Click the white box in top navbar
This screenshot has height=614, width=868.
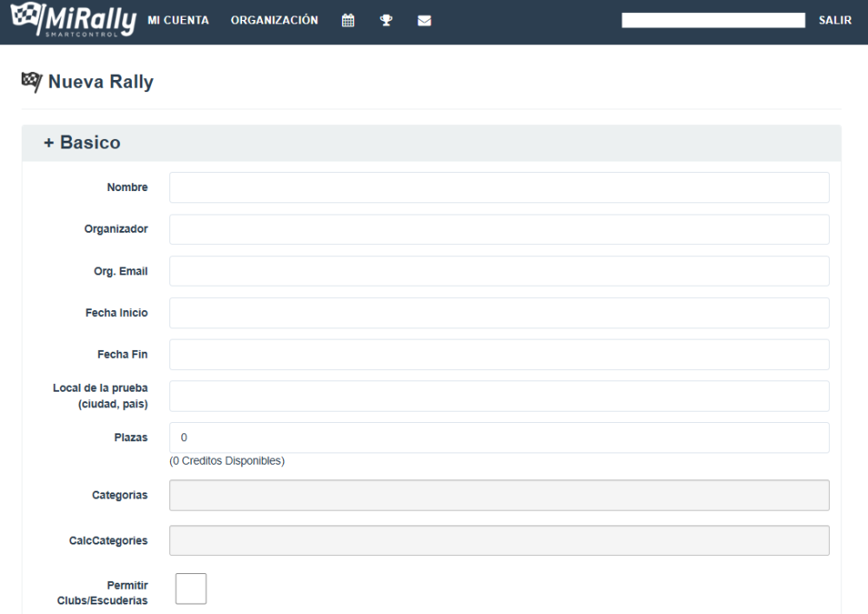tap(713, 21)
